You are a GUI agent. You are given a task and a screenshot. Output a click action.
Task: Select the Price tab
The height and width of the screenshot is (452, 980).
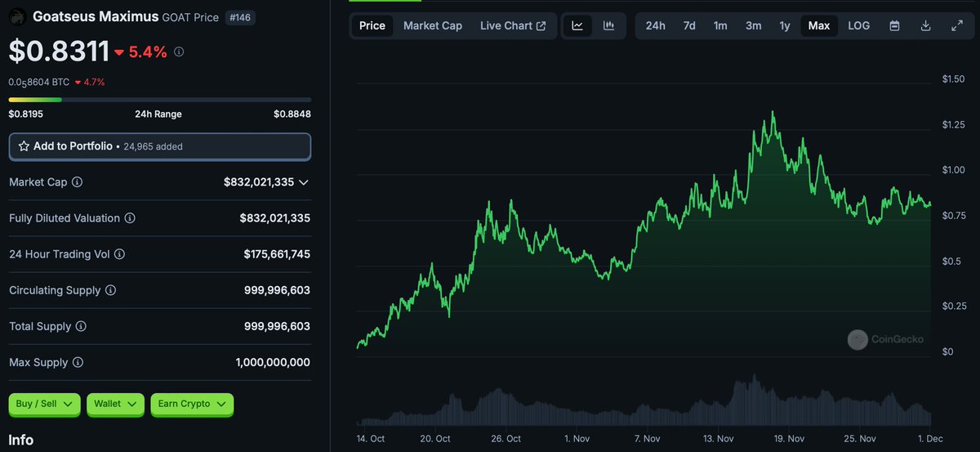pyautogui.click(x=372, y=25)
